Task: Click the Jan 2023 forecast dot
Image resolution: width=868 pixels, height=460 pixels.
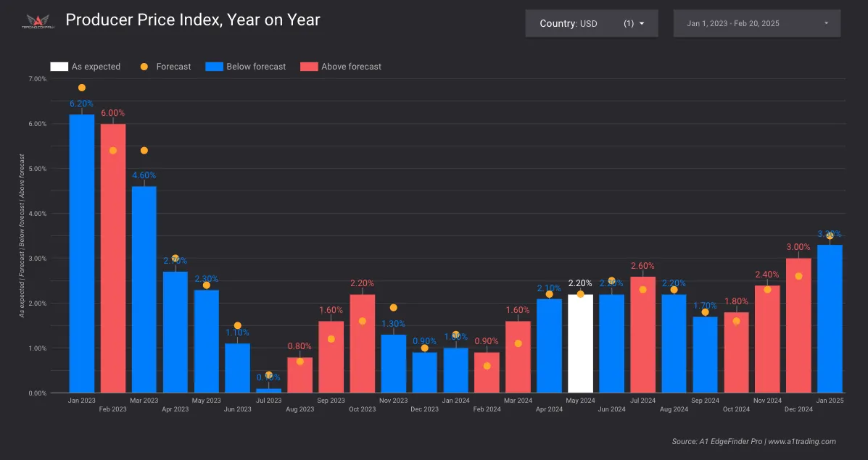Action: [x=82, y=88]
